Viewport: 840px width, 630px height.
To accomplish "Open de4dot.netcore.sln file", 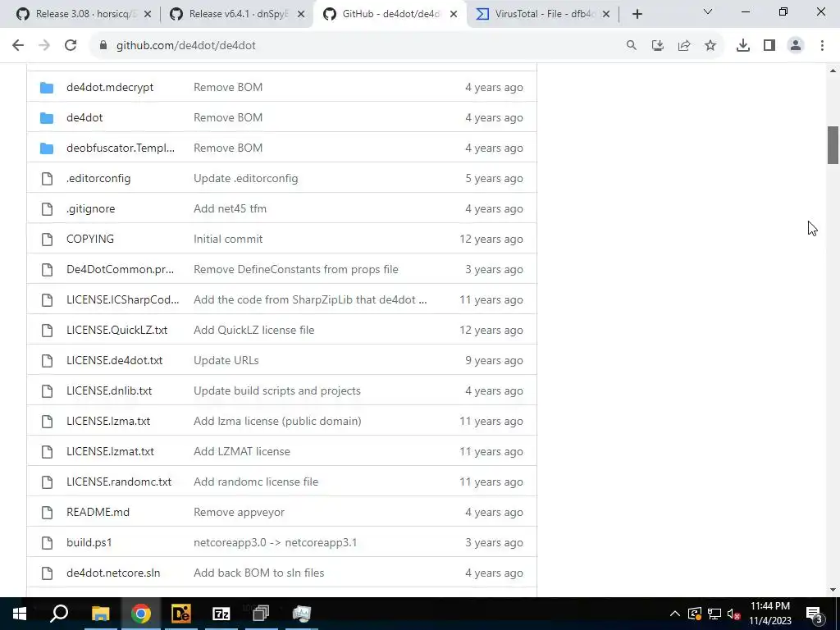I will pyautogui.click(x=113, y=573).
